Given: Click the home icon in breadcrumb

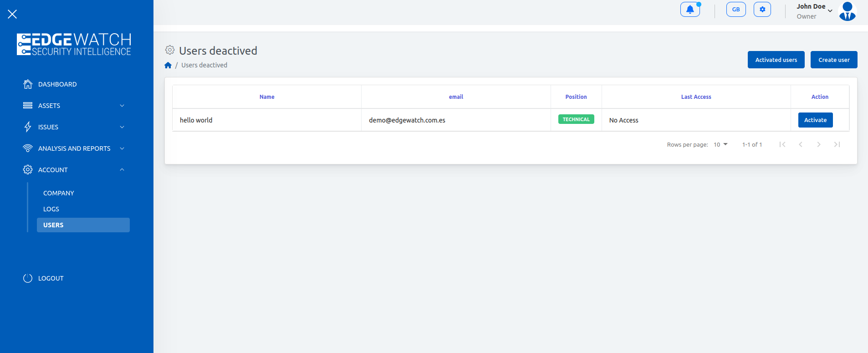Looking at the screenshot, I should [168, 65].
